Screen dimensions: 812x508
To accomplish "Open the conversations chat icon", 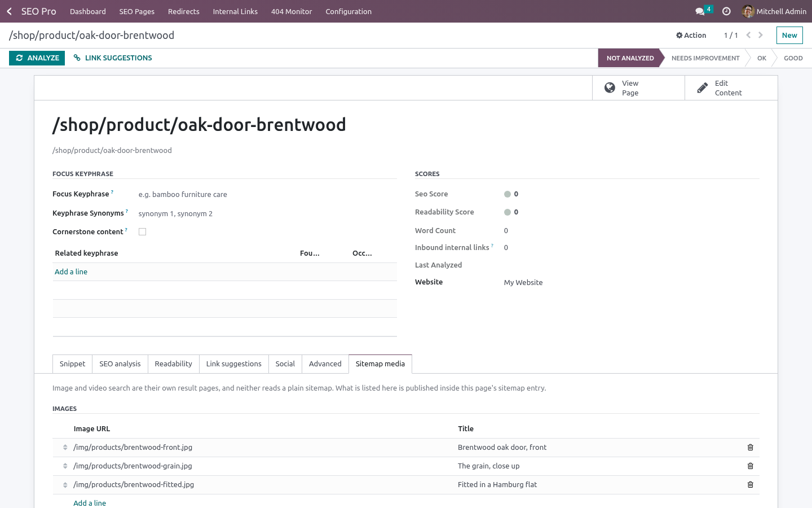I will (700, 11).
